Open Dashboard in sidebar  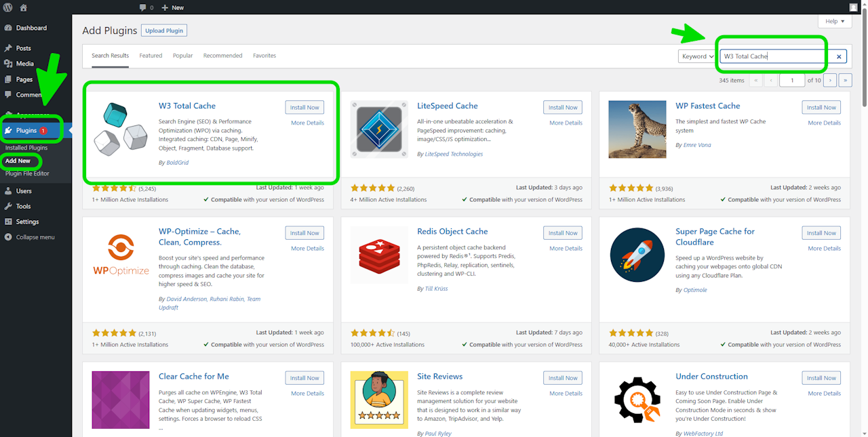click(x=31, y=28)
